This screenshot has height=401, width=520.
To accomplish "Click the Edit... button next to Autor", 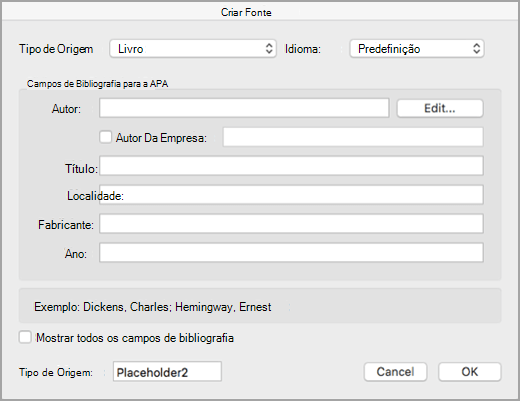I will pos(440,108).
